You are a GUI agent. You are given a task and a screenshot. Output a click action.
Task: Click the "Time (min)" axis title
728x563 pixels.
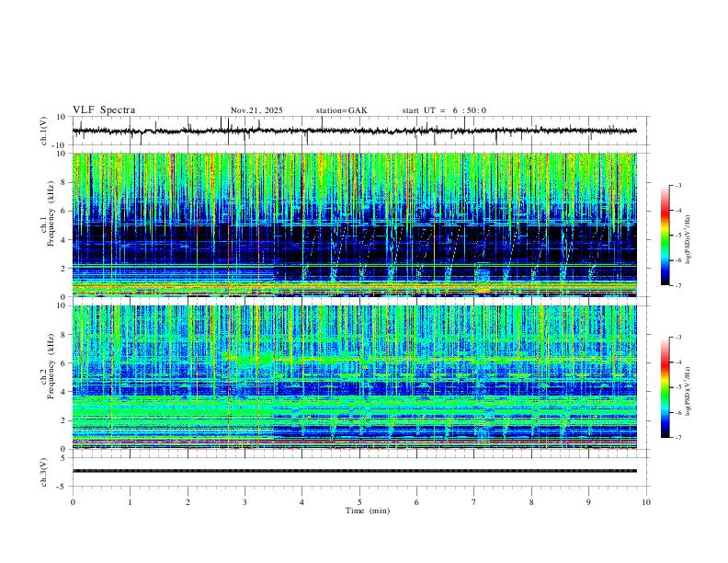(368, 511)
